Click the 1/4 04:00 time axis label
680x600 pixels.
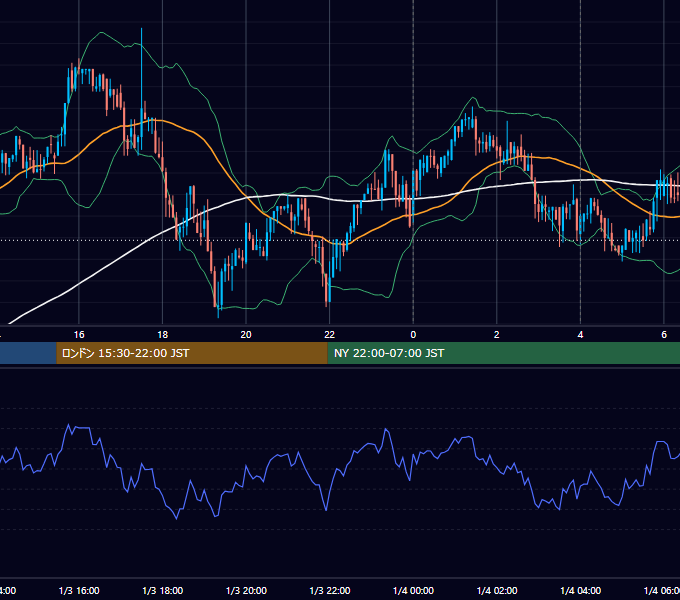tap(581, 590)
